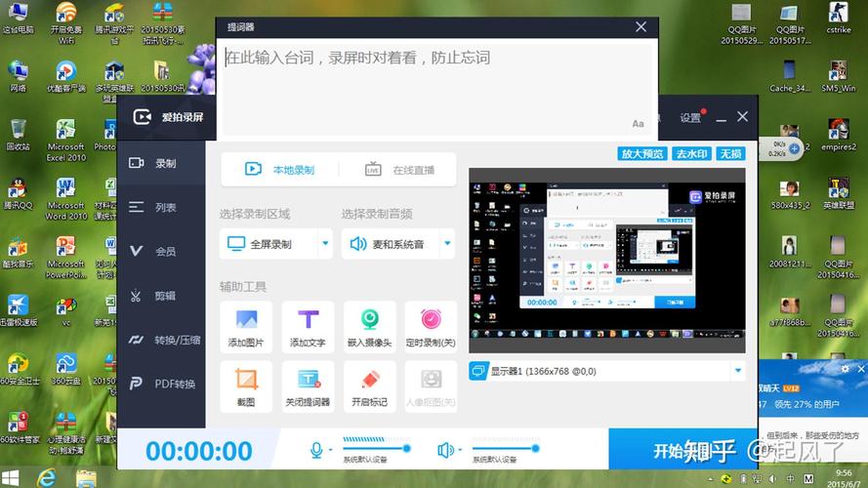
Task: Select the 英雄联盟 desktop icon
Action: click(838, 193)
